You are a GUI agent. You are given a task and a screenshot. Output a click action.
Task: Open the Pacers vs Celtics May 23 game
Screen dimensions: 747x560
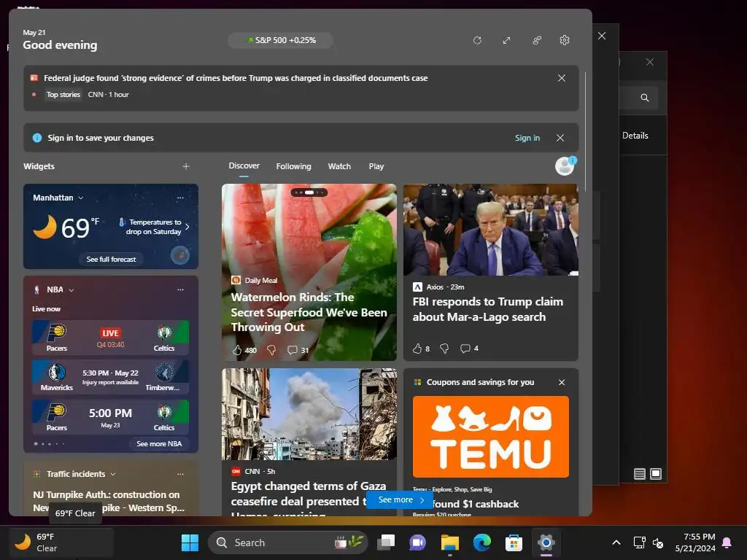(111, 416)
